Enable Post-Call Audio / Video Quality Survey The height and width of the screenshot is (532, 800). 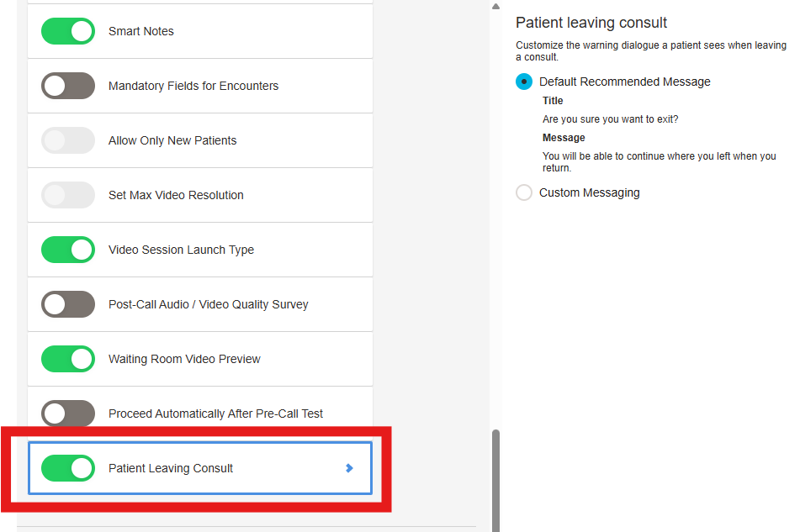pos(68,304)
